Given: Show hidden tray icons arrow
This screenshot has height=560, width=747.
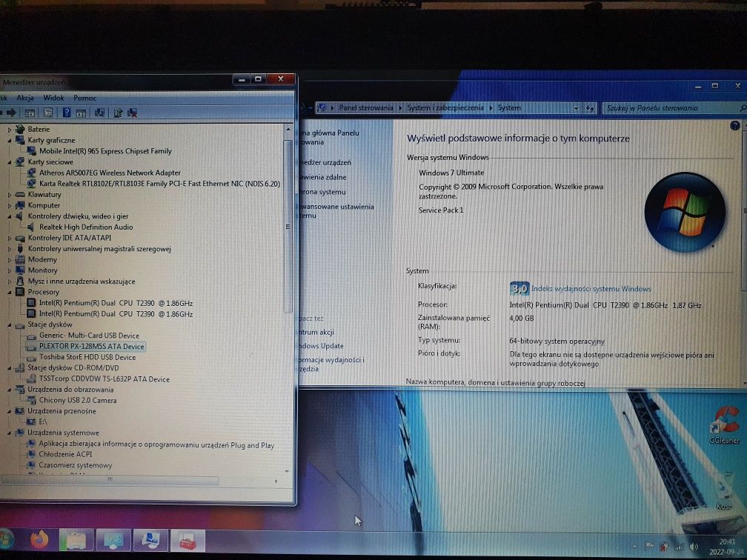Looking at the screenshot, I should pos(634,547).
